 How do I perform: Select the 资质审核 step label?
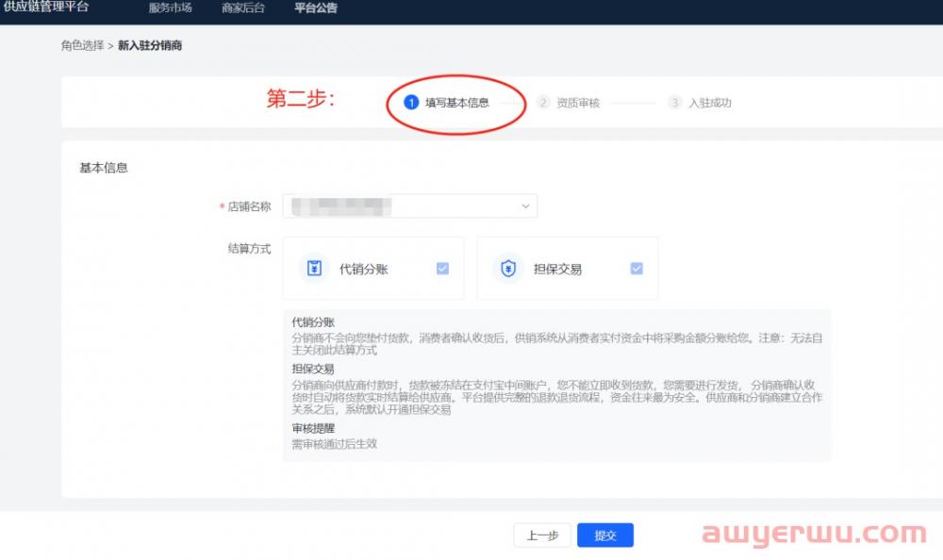click(578, 103)
